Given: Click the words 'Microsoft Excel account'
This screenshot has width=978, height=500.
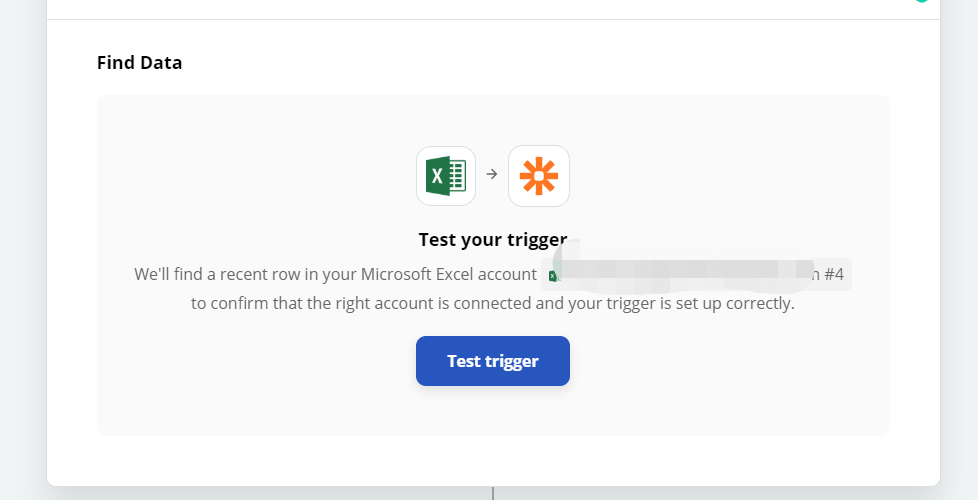Looking at the screenshot, I should [449, 274].
